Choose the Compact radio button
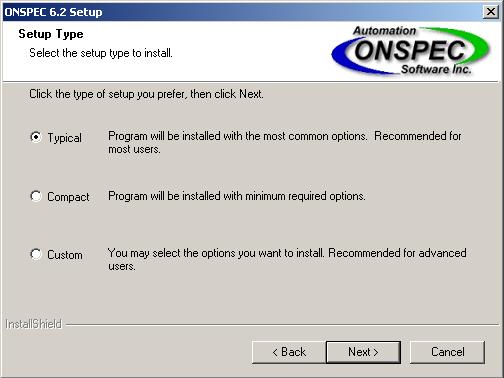 point(36,196)
